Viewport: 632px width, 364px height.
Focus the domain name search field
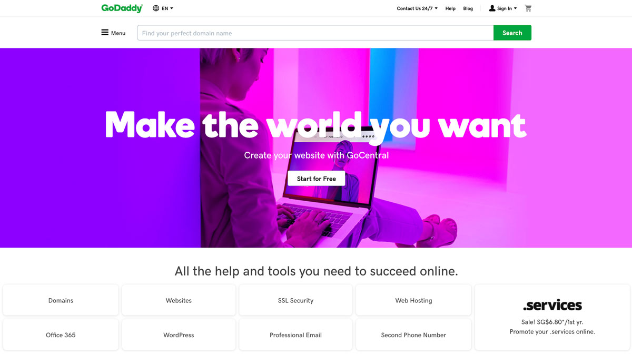point(315,33)
